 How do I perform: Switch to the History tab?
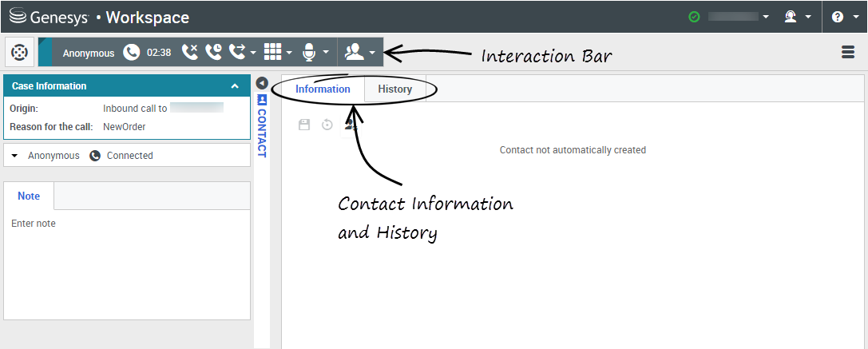[x=394, y=89]
